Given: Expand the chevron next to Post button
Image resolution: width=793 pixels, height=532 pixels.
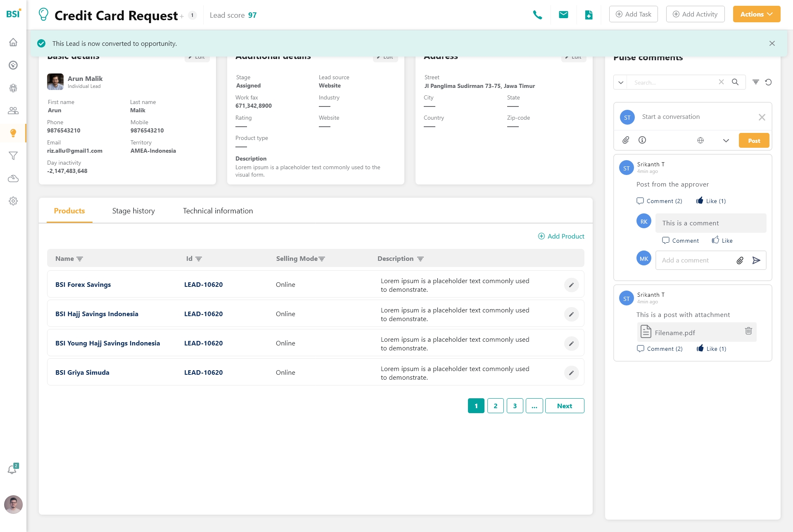Looking at the screenshot, I should [x=726, y=140].
